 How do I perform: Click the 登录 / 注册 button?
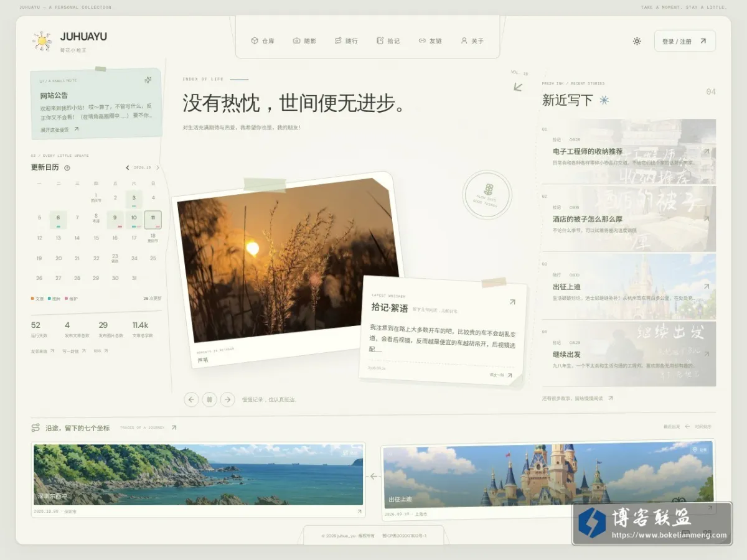click(685, 41)
